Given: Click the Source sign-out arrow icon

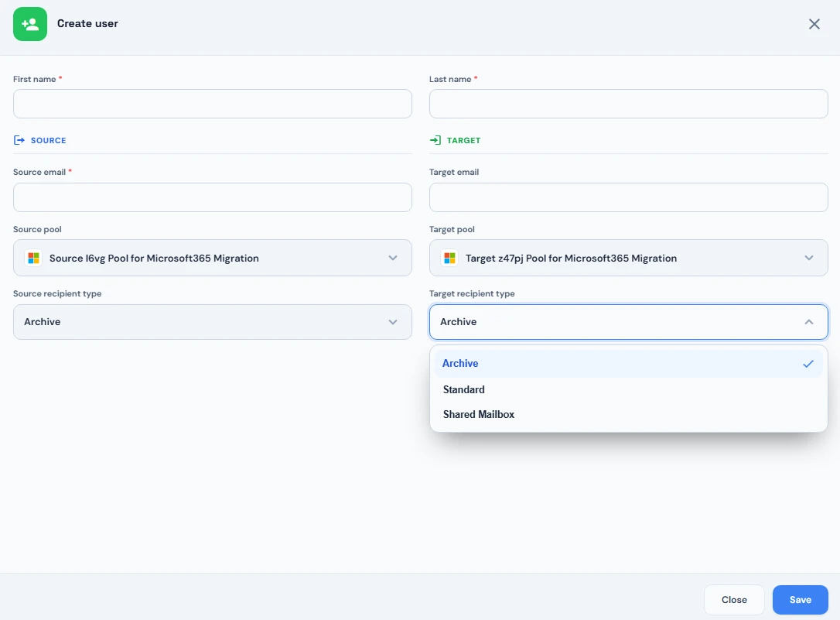Looking at the screenshot, I should click(x=19, y=140).
